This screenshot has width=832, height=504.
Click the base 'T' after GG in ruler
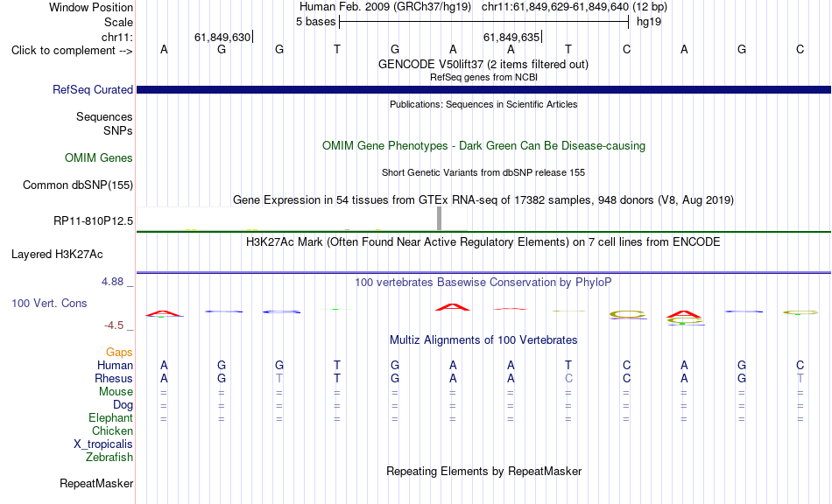337,49
